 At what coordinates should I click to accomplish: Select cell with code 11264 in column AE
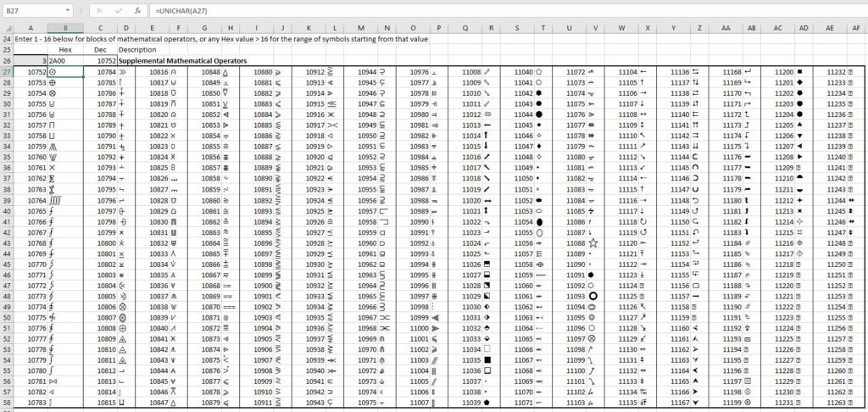click(829, 402)
